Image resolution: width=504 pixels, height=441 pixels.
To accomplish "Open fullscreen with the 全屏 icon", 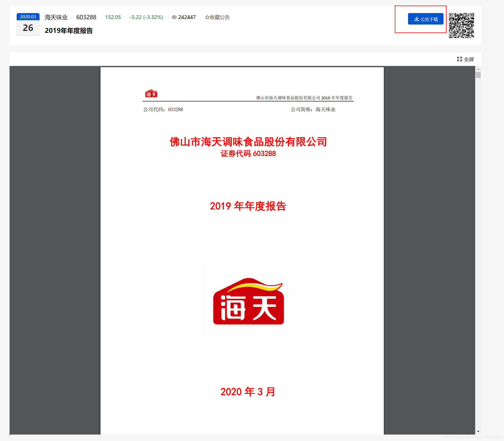I will point(459,59).
